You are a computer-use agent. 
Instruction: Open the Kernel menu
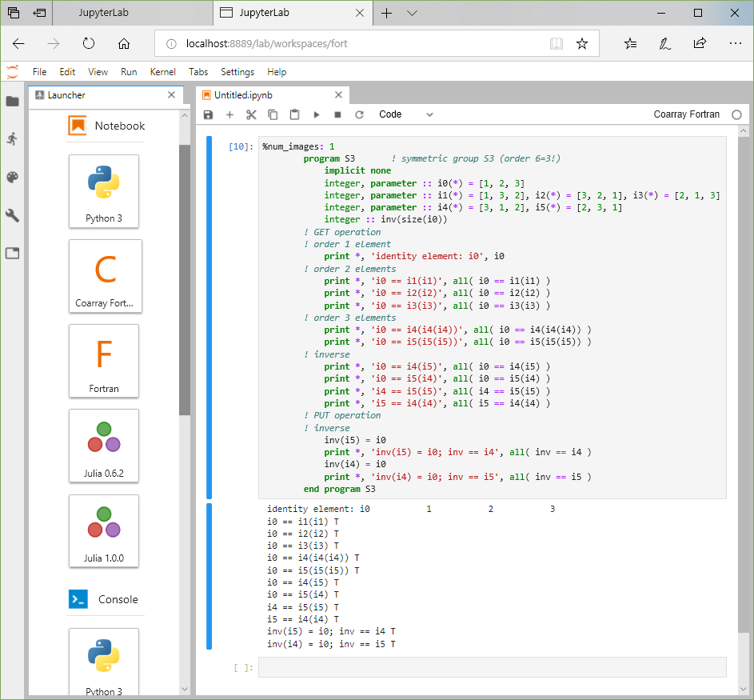coord(162,71)
